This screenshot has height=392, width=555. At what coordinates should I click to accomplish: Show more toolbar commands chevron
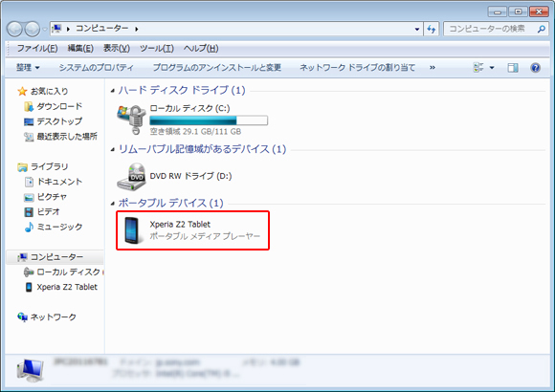coord(433,67)
